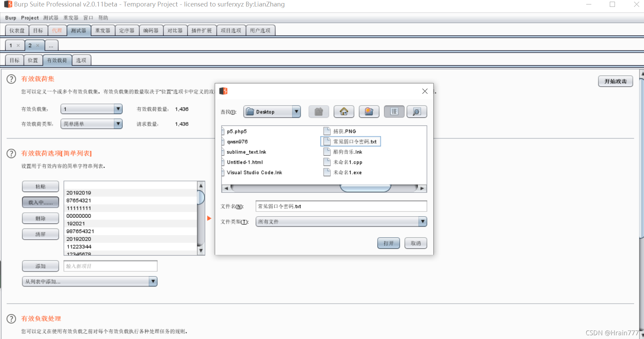
Task: Open help for 有效负载处理 section
Action: pyautogui.click(x=11, y=319)
